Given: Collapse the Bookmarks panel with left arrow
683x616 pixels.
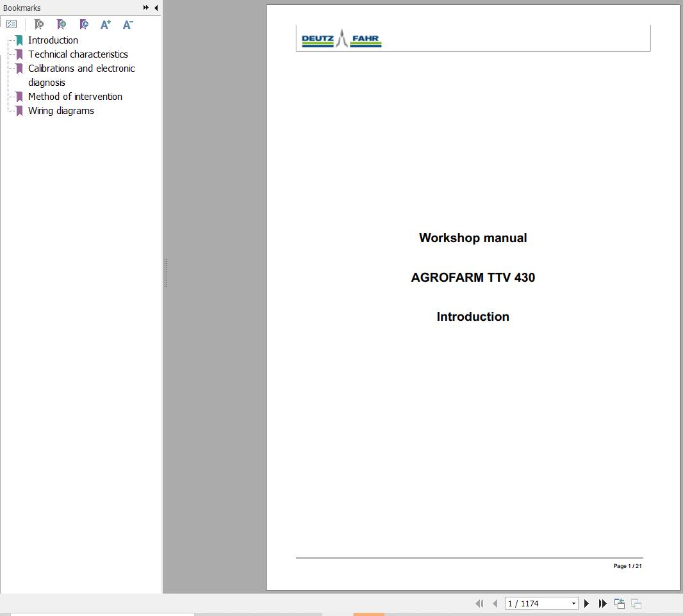Looking at the screenshot, I should pyautogui.click(x=156, y=8).
